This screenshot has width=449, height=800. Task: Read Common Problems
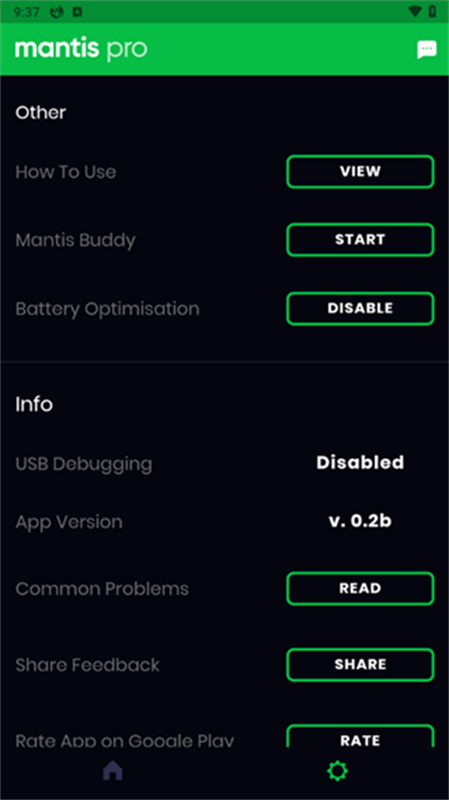[x=360, y=588]
